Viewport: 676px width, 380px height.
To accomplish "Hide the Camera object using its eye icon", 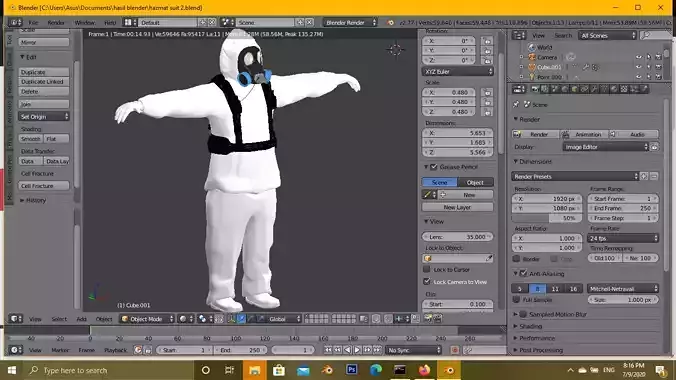I will pyautogui.click(x=638, y=57).
